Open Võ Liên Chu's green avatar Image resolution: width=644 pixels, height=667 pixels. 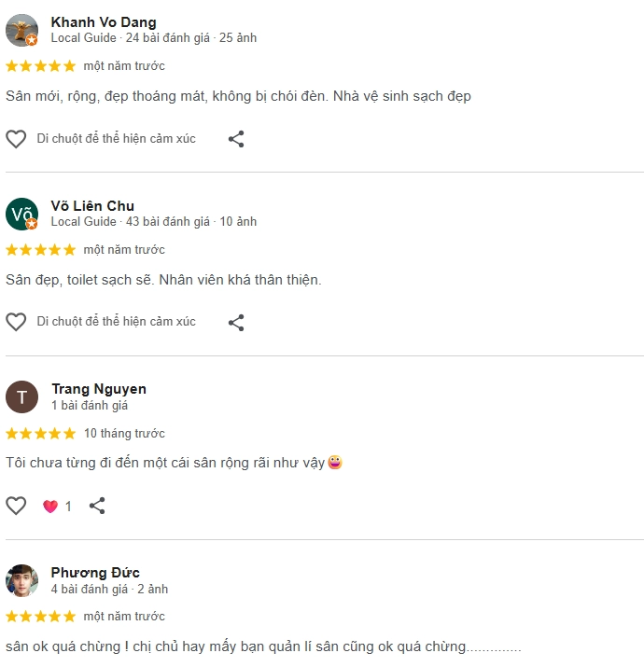click(x=21, y=214)
